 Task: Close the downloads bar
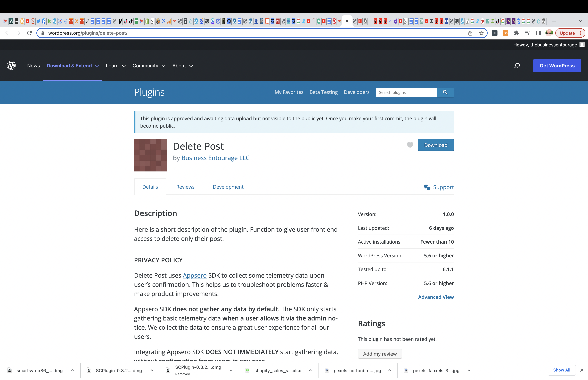[582, 370]
